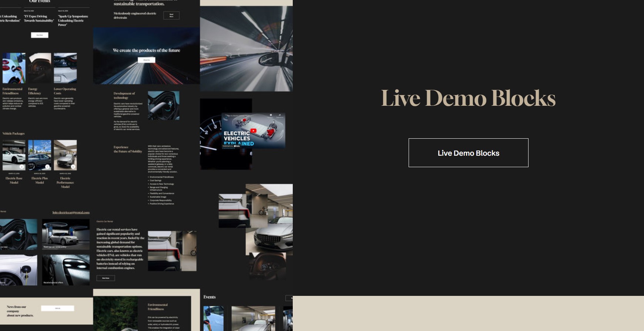Play the Electric Vehicles Explained YouTube video
Image resolution: width=644 pixels, height=331 pixels.
(254, 131)
